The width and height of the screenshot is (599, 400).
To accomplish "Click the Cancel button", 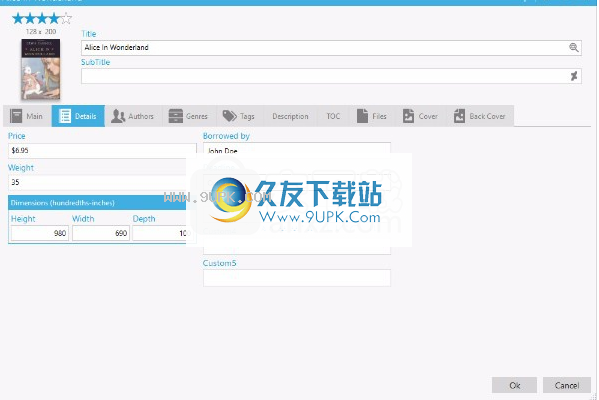I will 567,385.
